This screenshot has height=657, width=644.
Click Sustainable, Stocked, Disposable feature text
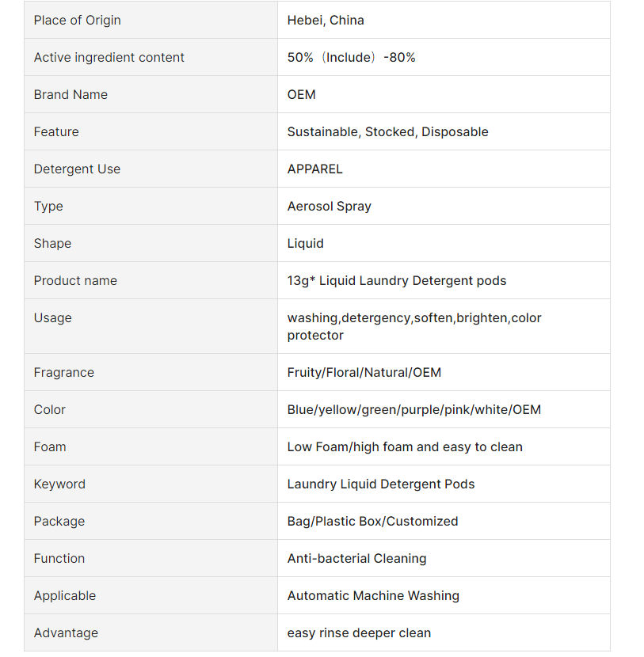[x=387, y=132]
